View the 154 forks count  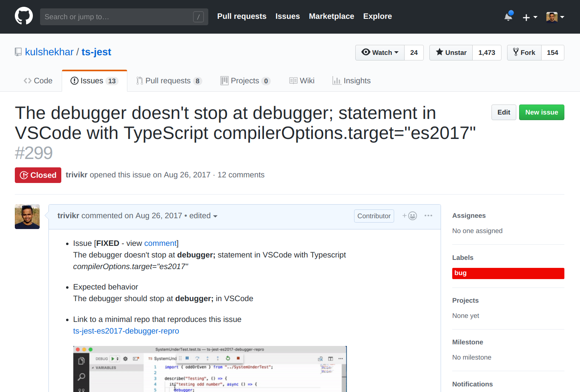point(552,52)
